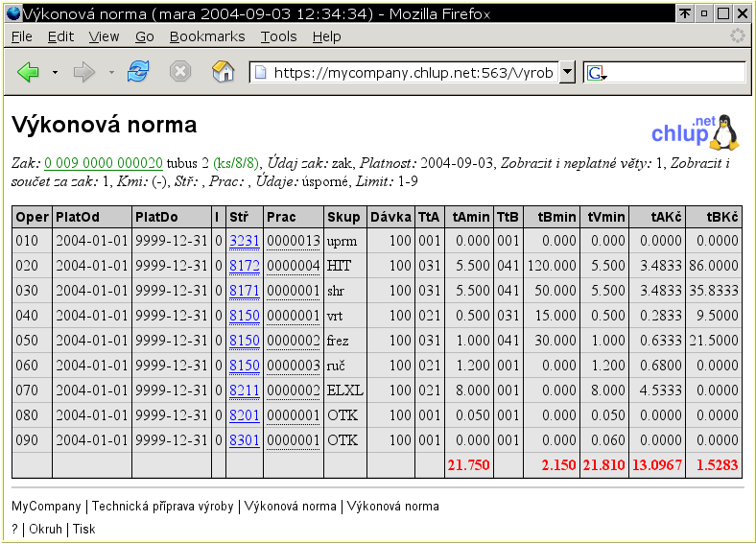Screen dimensions: 756x544
Task: Open Stř link 8211
Action: click(x=245, y=390)
